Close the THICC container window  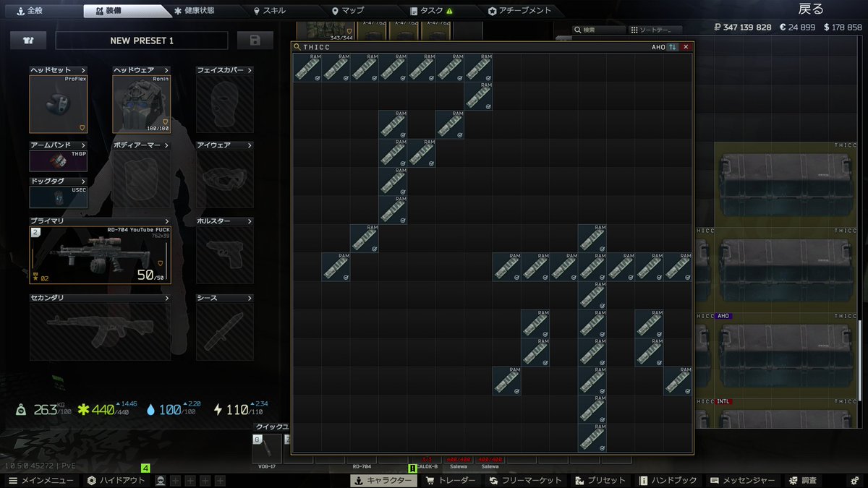click(x=686, y=47)
